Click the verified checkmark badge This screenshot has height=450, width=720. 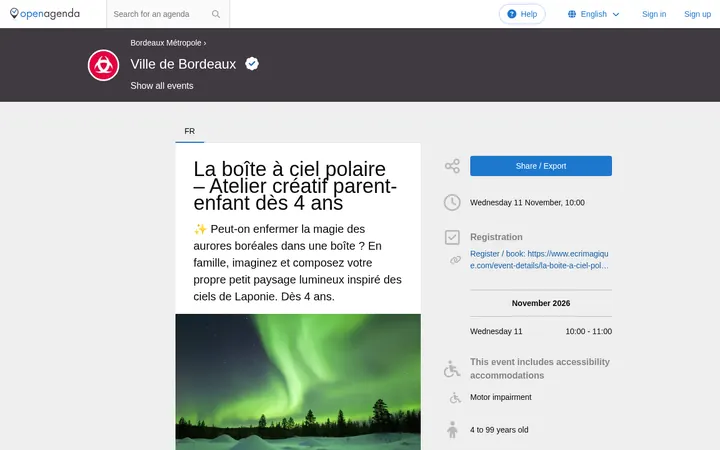click(252, 63)
